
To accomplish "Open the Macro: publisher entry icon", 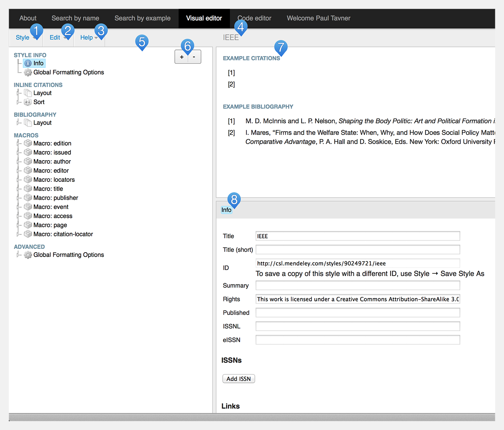I will pyautogui.click(x=28, y=198).
